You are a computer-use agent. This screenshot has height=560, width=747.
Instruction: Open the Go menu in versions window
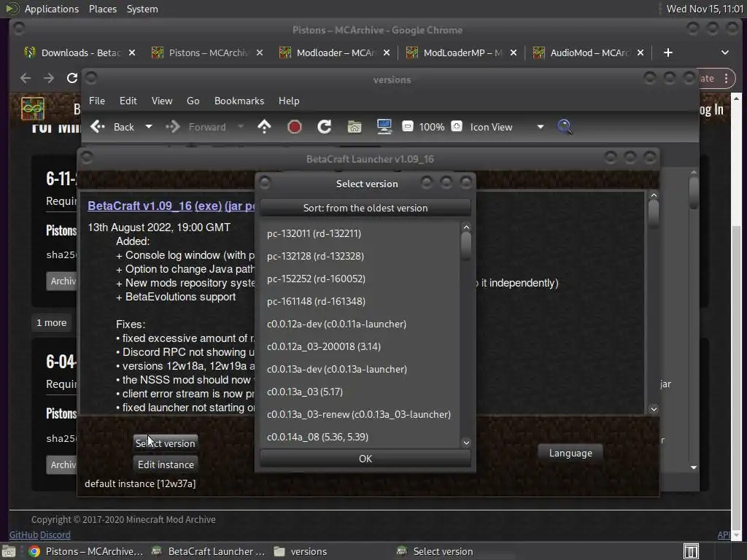[x=193, y=101]
